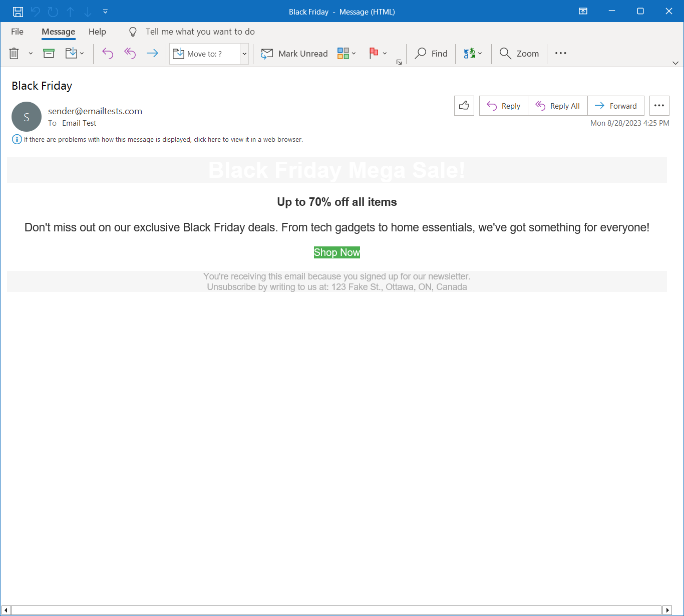Click the sender avatar circle 'S'
Viewport: 684px width, 616px height.
click(x=27, y=117)
